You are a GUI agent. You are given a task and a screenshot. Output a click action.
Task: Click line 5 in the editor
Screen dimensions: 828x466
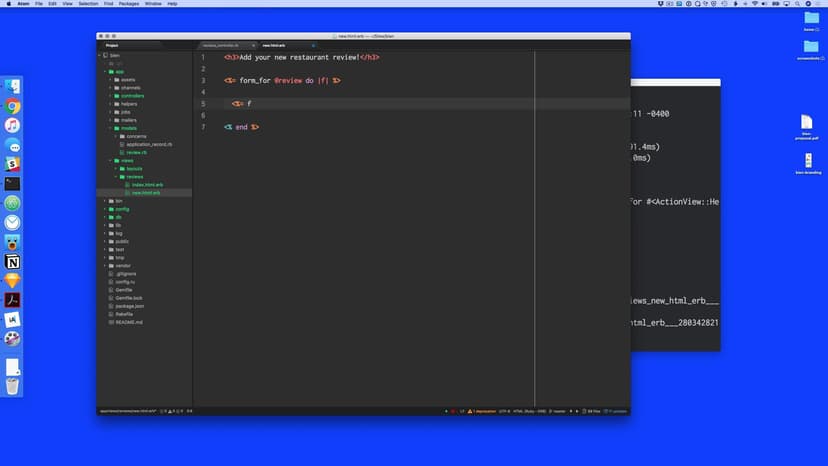click(400, 104)
